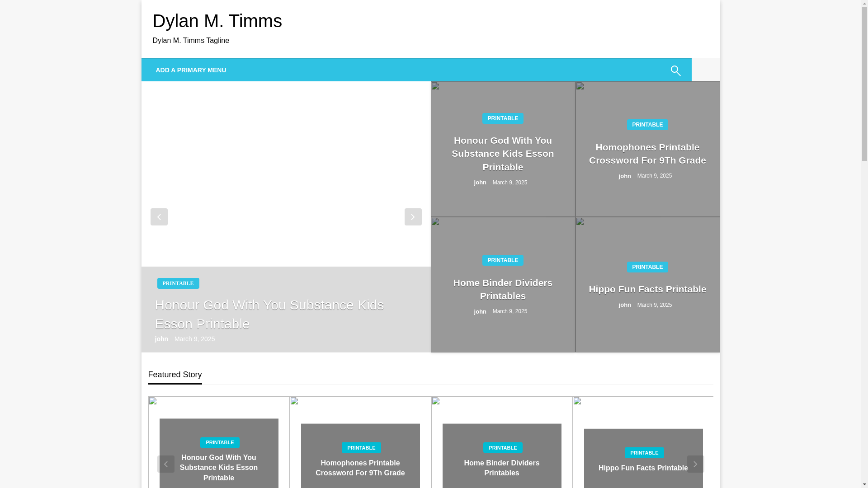Open PRINTABLE tag on featured Honour God card
The height and width of the screenshot is (488, 868).
220,442
